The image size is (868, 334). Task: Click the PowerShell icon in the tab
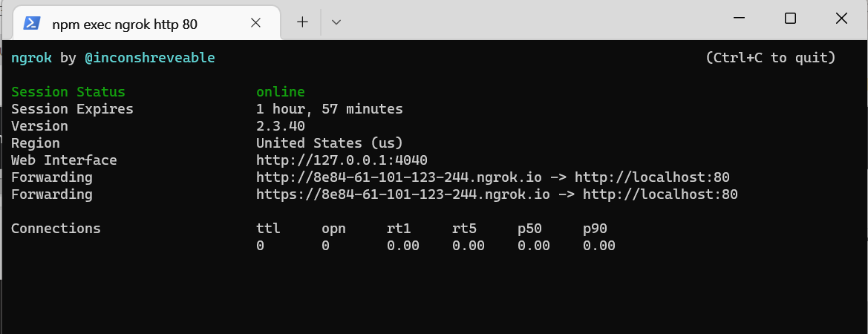pos(31,23)
